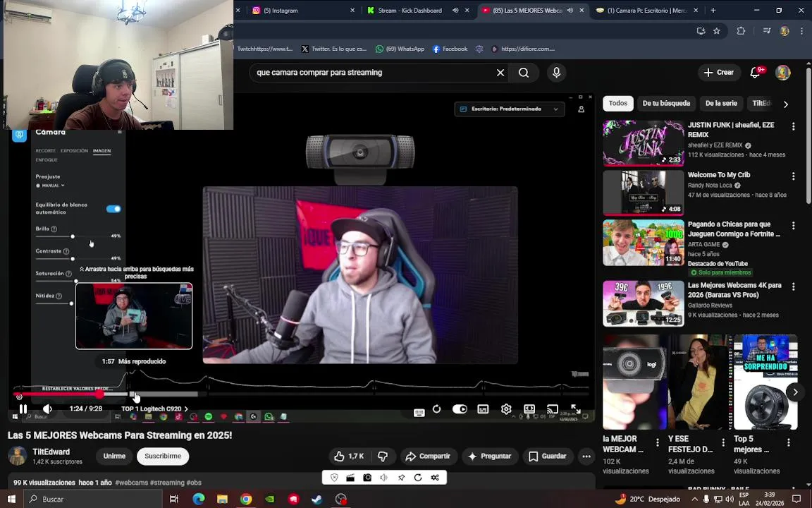Open the Welcome To My Crib thumbnail
This screenshot has width=812, height=508.
(x=643, y=193)
